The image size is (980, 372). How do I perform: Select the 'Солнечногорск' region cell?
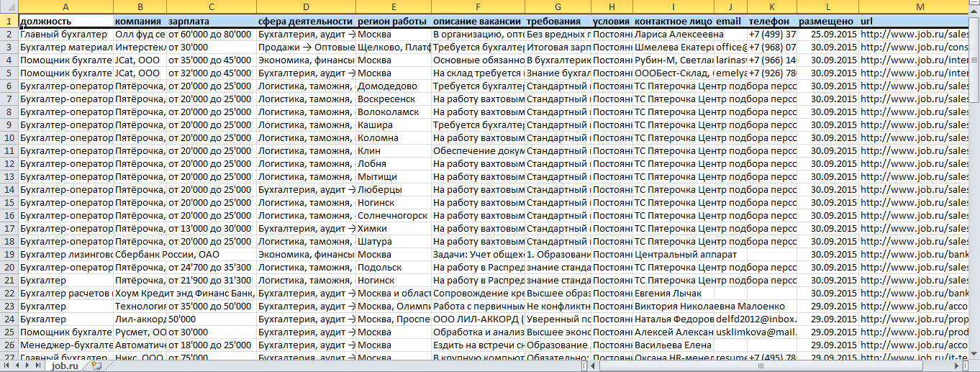[394, 215]
